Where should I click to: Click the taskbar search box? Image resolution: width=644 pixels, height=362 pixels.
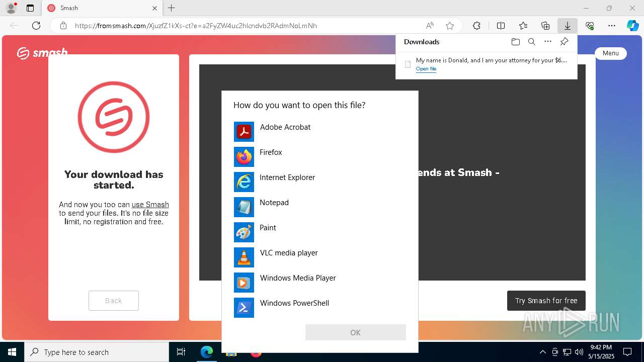point(97,352)
